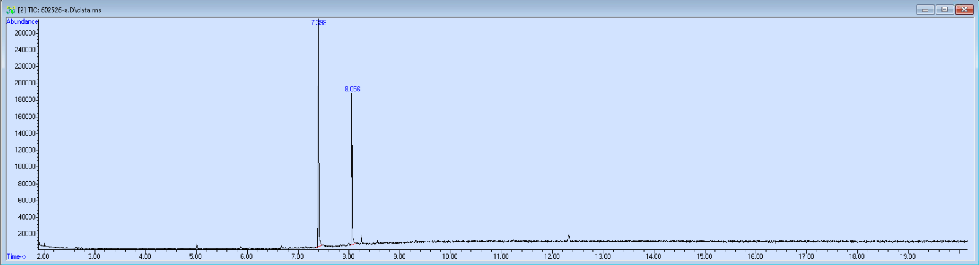Click the 15.00 time axis tick label
Screen dimensions: 980x265
tap(704, 256)
